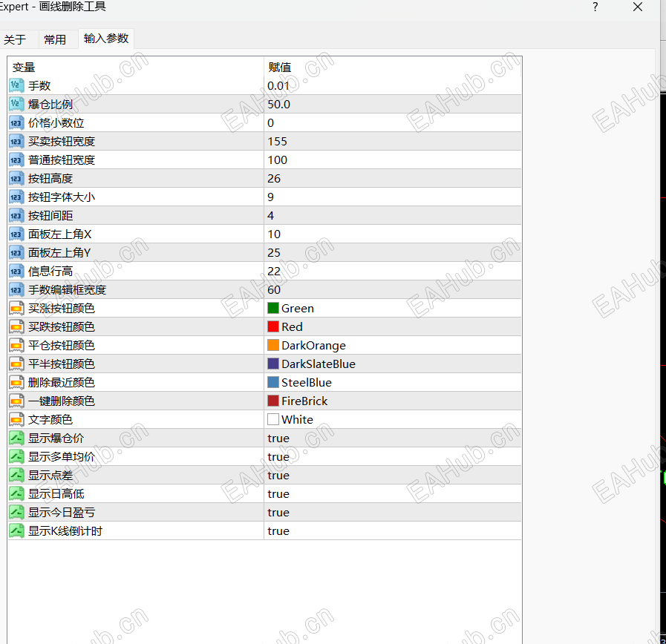Image resolution: width=666 pixels, height=644 pixels.
Task: Close the 画线删除工具 dialog
Action: (638, 7)
